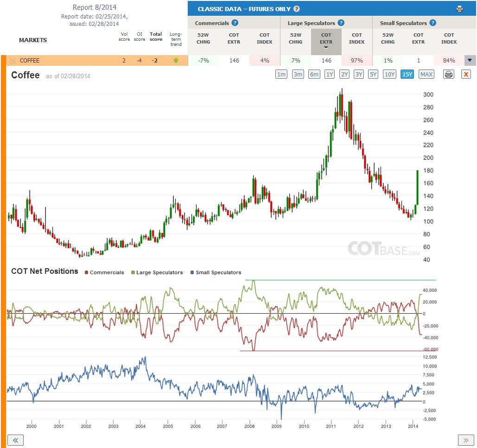Click the MARKETS column header
This screenshot has height=448, width=477.
point(33,40)
